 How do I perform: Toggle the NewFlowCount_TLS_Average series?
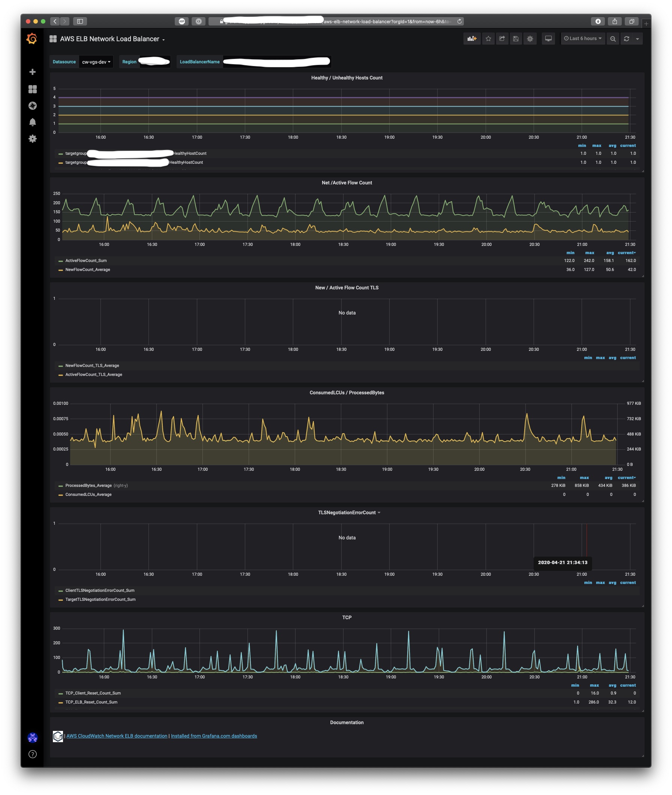(92, 366)
